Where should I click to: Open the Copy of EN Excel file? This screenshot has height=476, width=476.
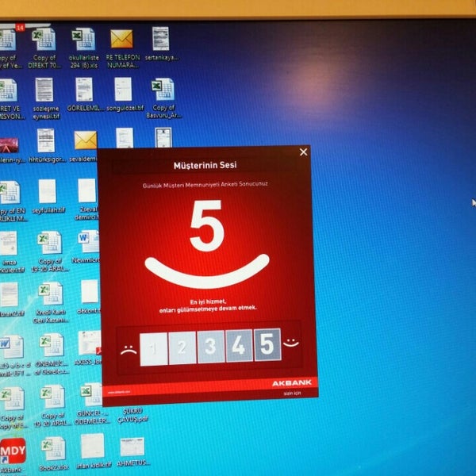12,201
